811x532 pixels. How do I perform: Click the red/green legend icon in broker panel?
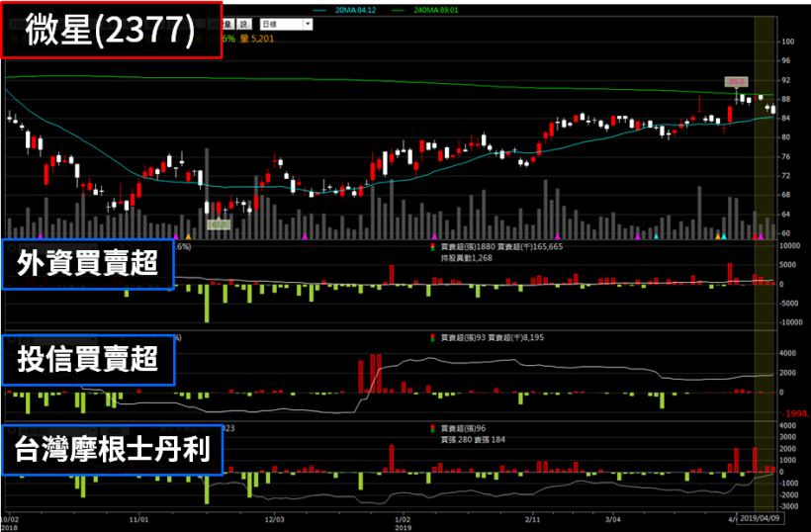pyautogui.click(x=433, y=428)
